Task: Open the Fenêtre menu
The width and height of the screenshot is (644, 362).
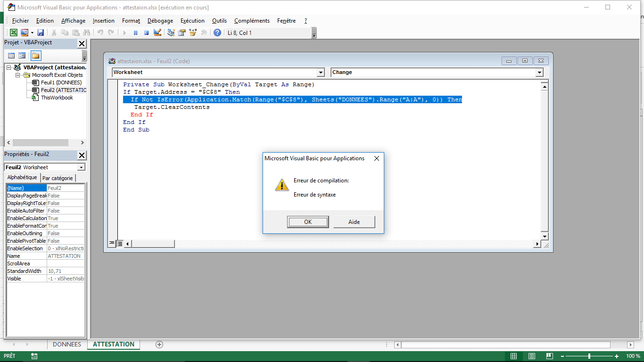Action: tap(287, 21)
